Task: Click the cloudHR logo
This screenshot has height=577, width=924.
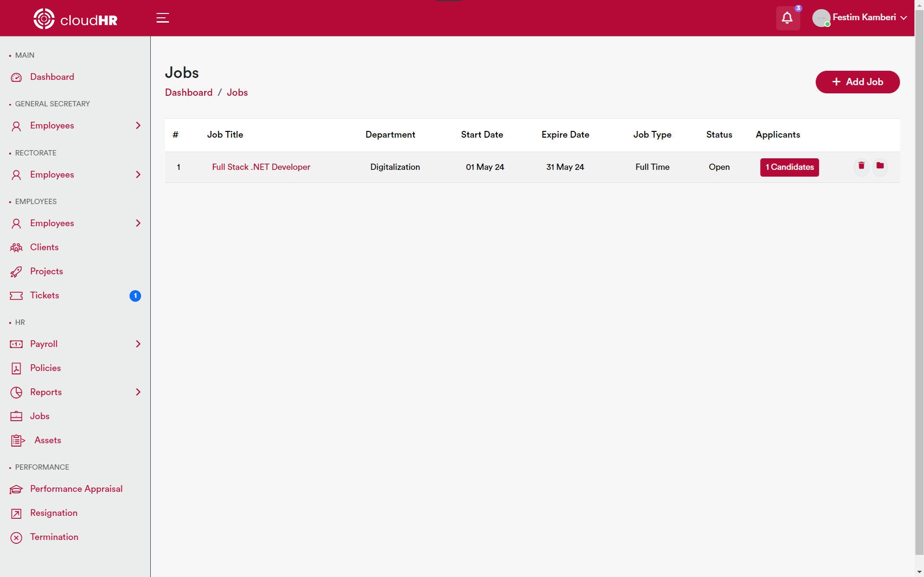Action: coord(76,19)
